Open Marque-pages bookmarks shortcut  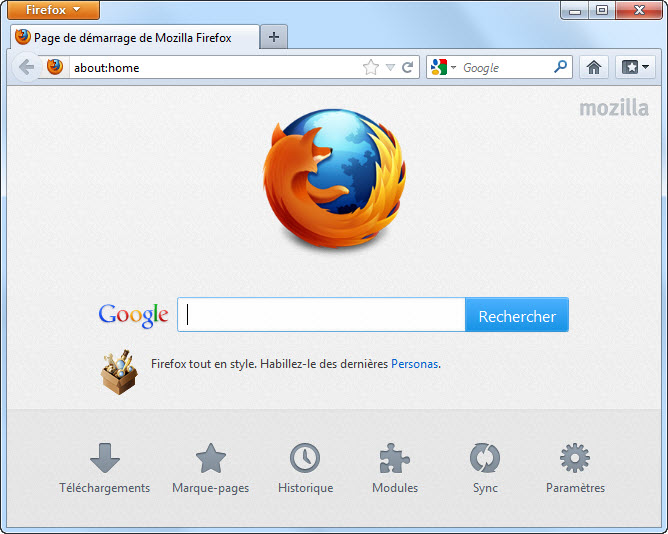[x=210, y=468]
